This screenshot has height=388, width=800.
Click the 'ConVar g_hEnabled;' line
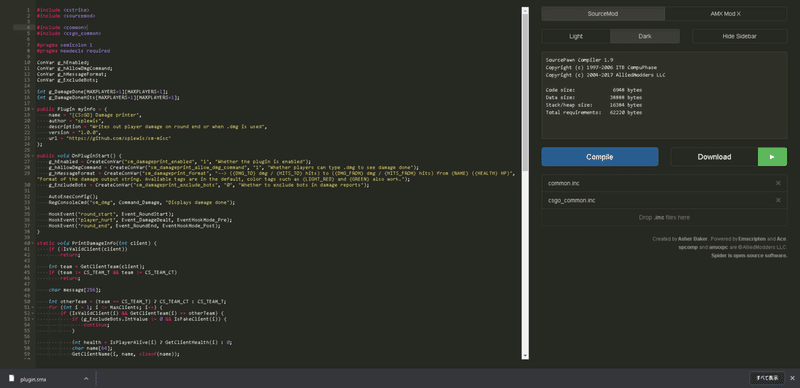pyautogui.click(x=63, y=62)
